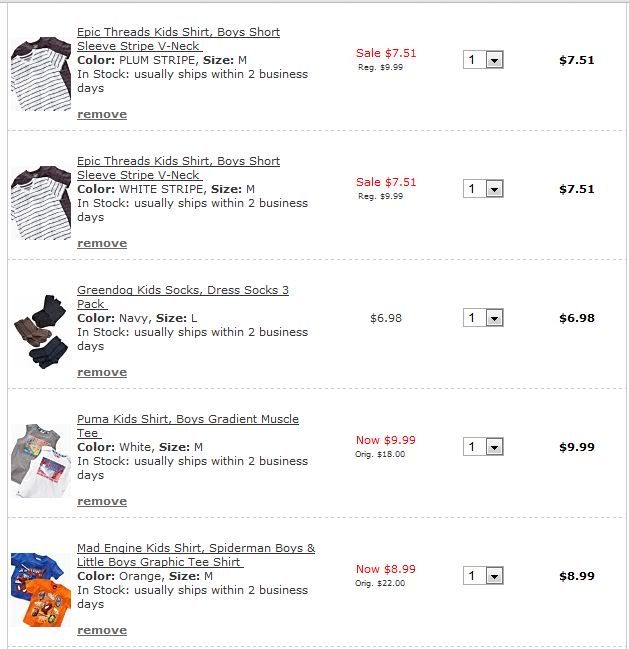This screenshot has width=629, height=649.
Task: Click the Greendog dress socks thumbnail
Action: pos(41,332)
